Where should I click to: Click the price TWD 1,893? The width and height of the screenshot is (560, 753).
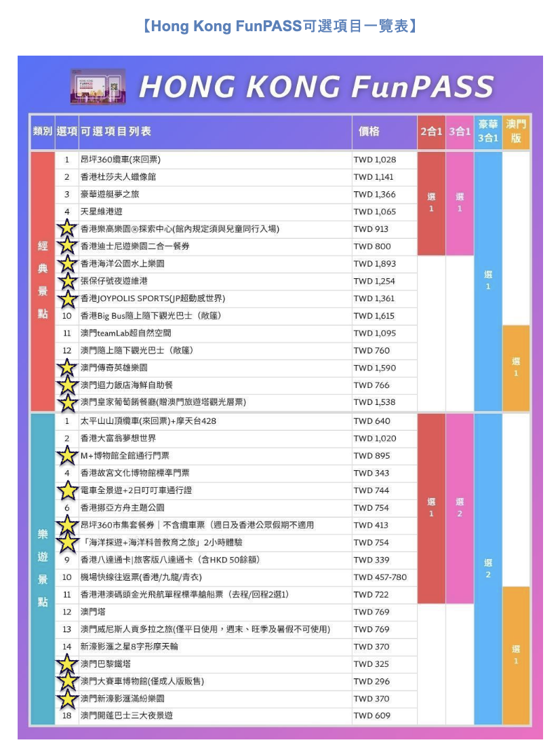[x=375, y=264]
